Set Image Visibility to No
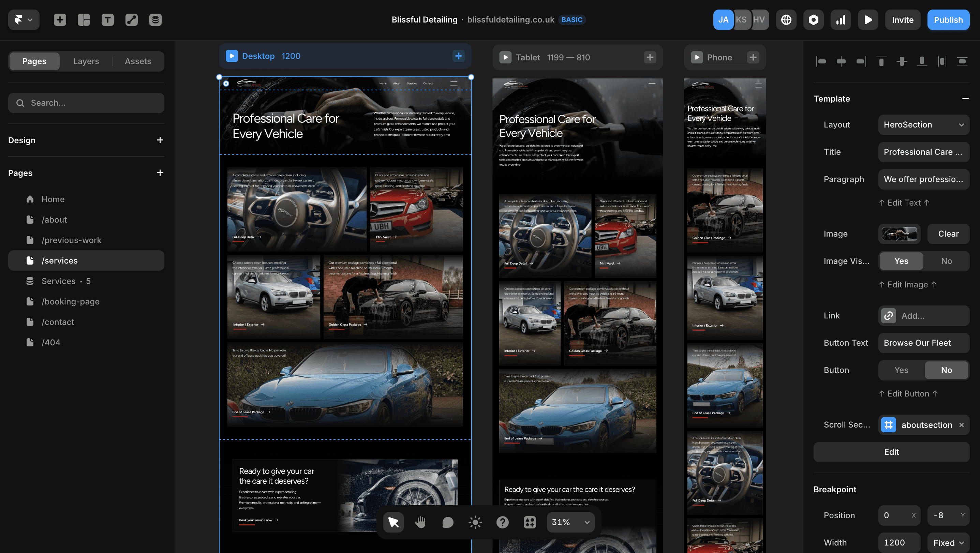 (x=946, y=261)
